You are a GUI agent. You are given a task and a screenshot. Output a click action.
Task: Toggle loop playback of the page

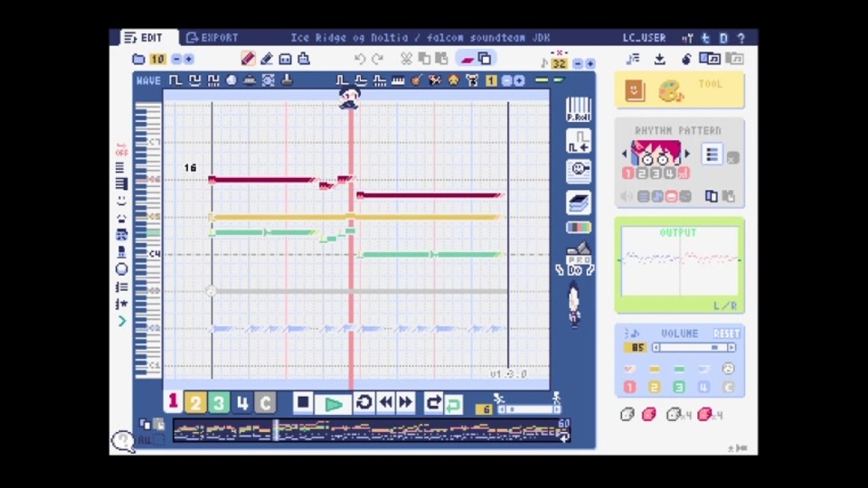pos(433,402)
